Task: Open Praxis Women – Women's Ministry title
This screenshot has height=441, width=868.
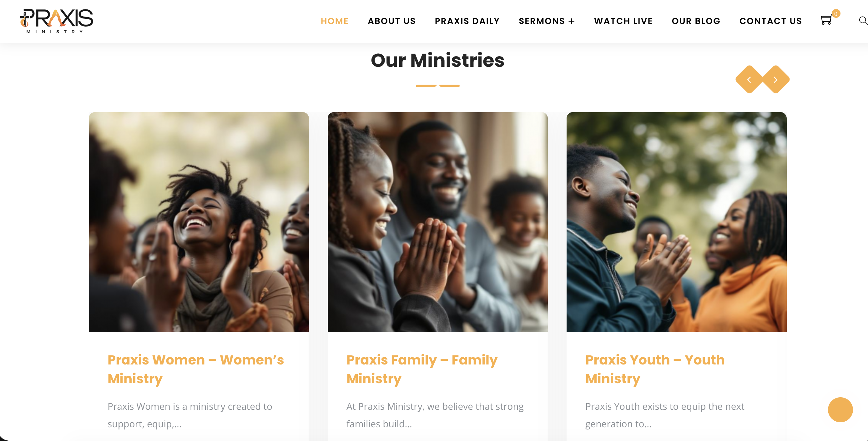Action: click(195, 369)
